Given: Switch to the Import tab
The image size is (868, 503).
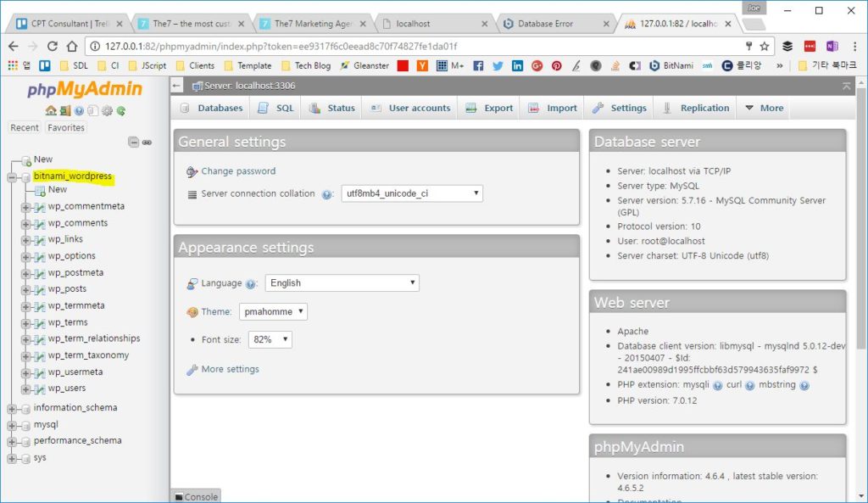Looking at the screenshot, I should (x=553, y=108).
